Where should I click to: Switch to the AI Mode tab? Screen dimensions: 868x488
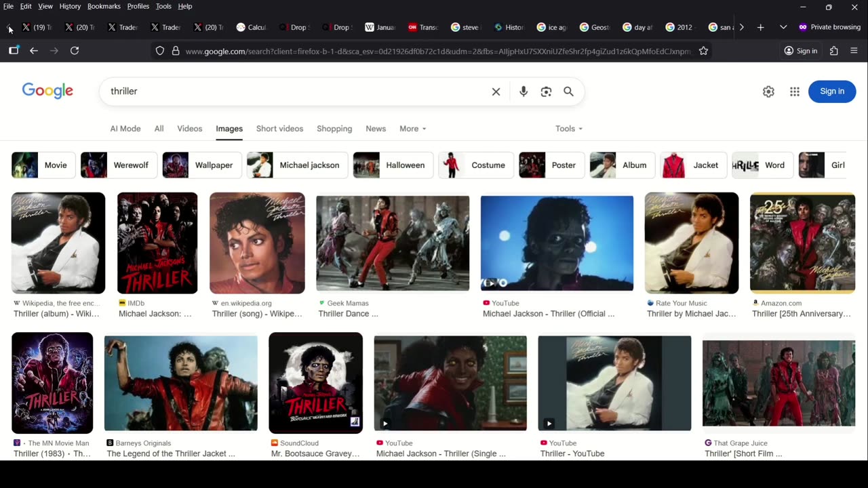[125, 129]
